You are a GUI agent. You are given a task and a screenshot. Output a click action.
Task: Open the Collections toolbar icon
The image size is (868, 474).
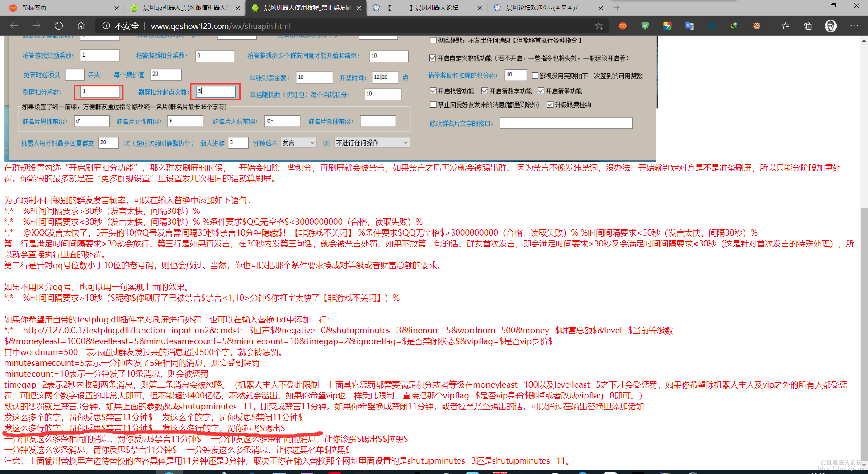point(808,26)
